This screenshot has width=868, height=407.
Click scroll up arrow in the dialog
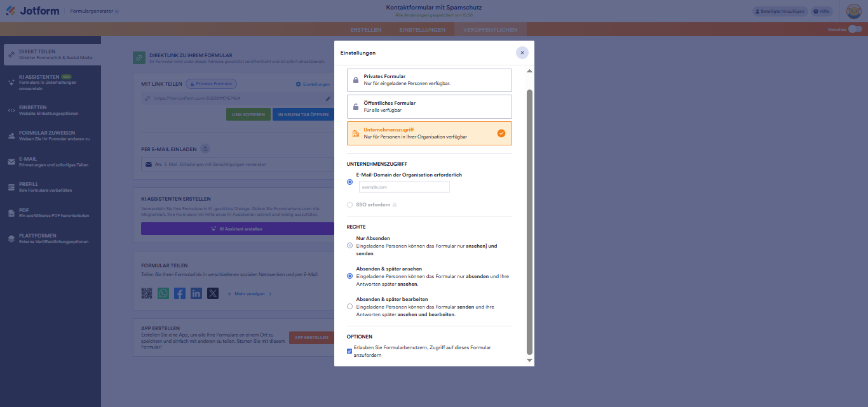[x=529, y=70]
